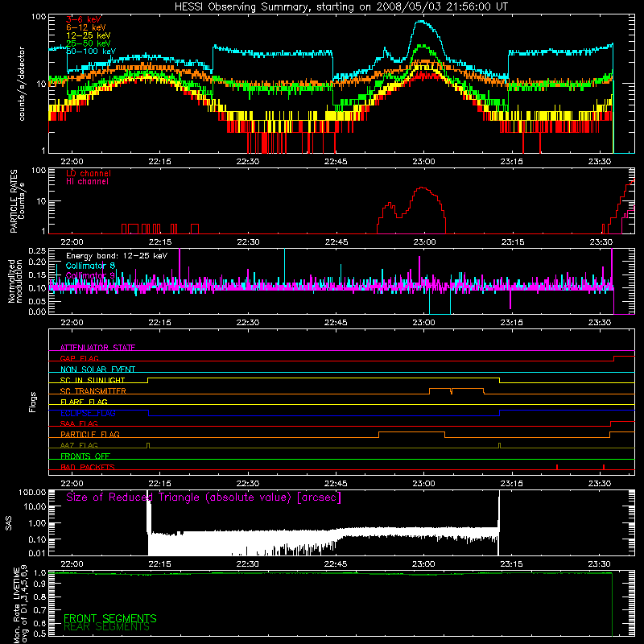Click the 22:30 tick under the count-rate plot
Viewport: 644px width, 644px height.
[248, 162]
